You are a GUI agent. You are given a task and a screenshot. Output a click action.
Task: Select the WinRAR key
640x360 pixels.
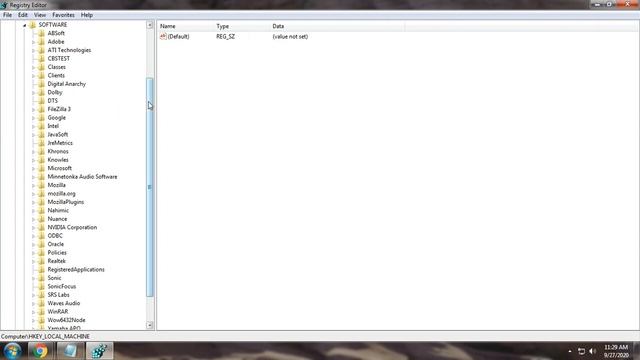click(58, 312)
